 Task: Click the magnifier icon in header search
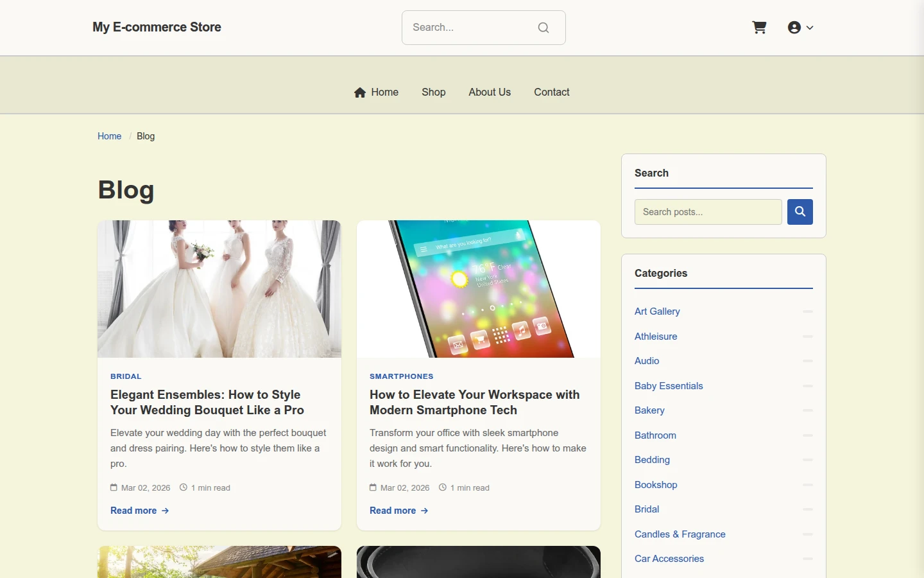coord(543,28)
